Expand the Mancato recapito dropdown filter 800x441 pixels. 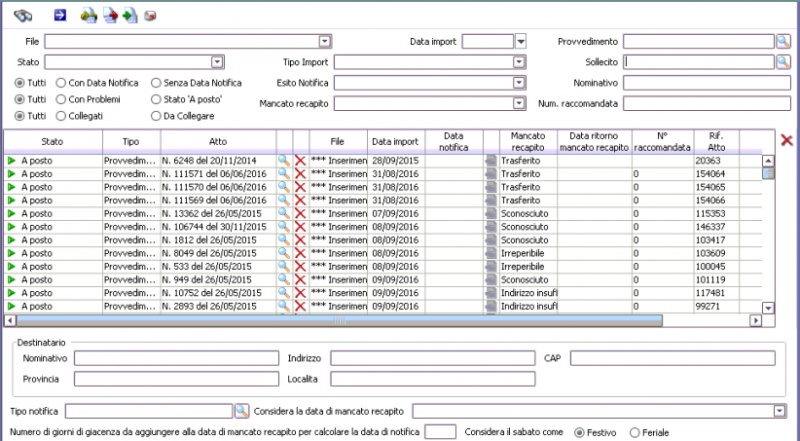point(518,103)
